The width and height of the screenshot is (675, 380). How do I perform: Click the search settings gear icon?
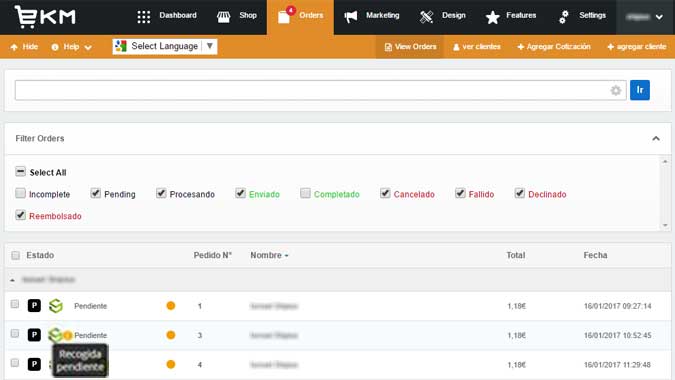(616, 90)
